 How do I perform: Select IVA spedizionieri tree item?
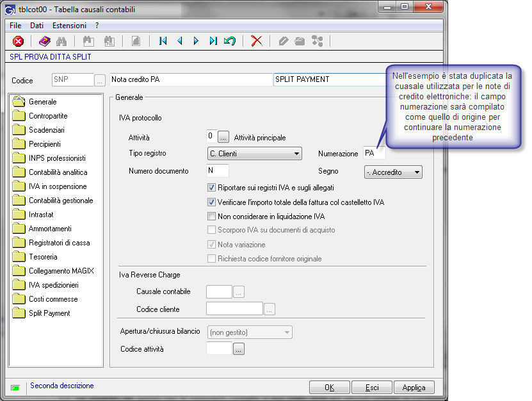(54, 285)
